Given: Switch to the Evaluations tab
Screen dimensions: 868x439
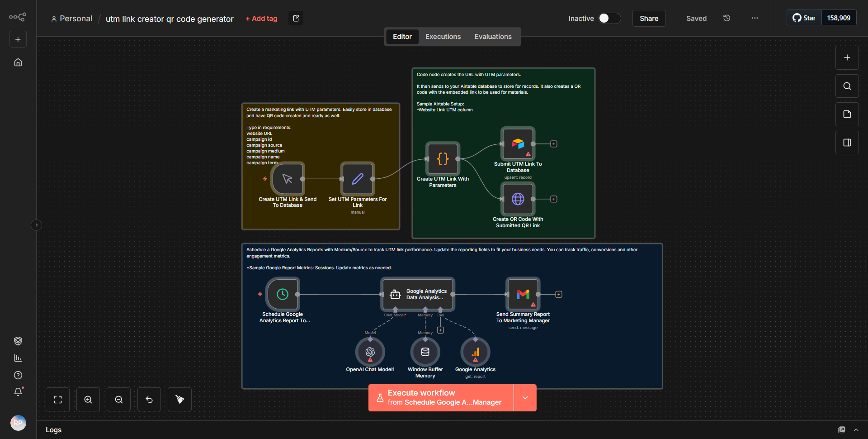Looking at the screenshot, I should point(493,37).
